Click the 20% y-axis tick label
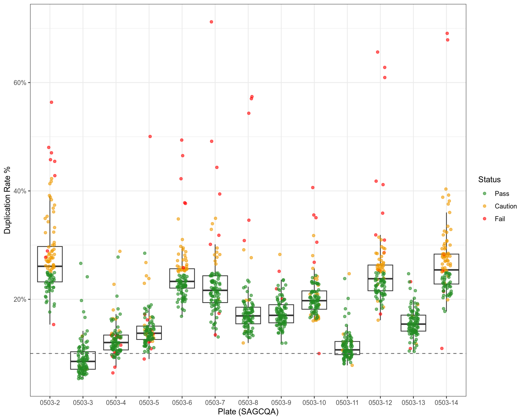 click(20, 299)
